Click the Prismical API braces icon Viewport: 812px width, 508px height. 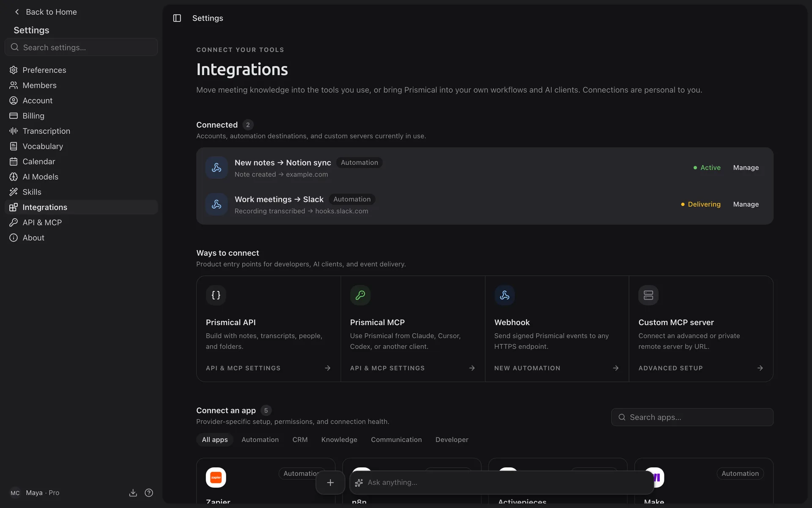coord(216,295)
